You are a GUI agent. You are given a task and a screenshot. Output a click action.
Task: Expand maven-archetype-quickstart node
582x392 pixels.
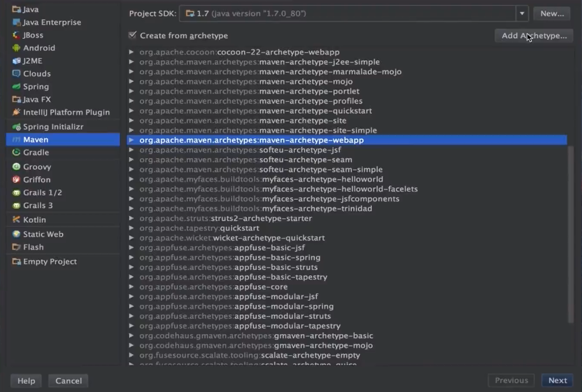(x=131, y=111)
